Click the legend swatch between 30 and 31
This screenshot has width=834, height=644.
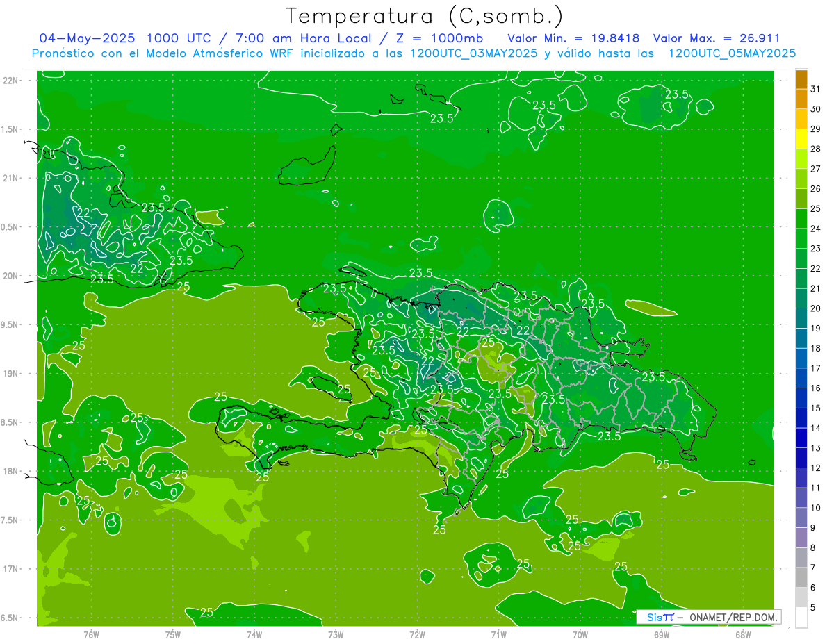click(x=801, y=99)
